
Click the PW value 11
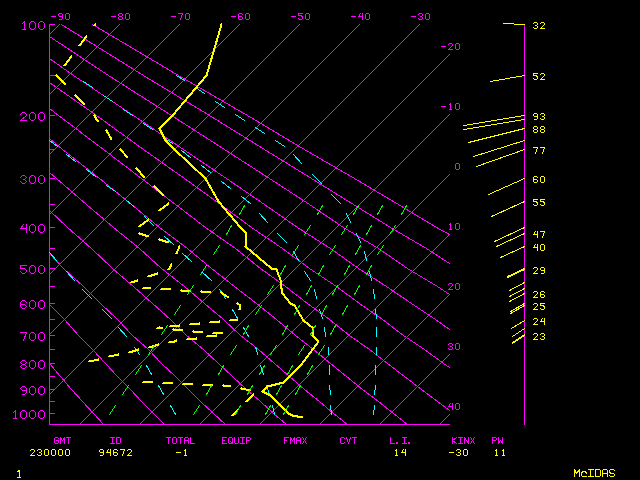pos(498,452)
